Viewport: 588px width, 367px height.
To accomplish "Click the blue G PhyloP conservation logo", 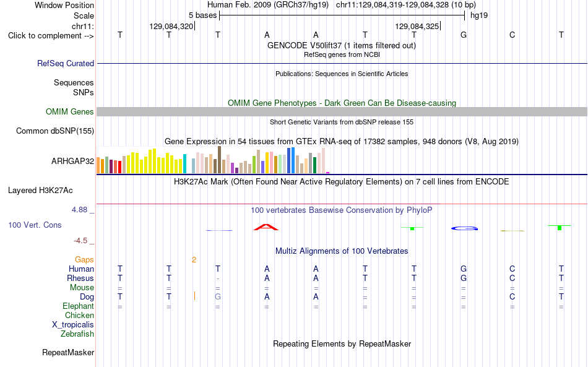I will tap(464, 228).
